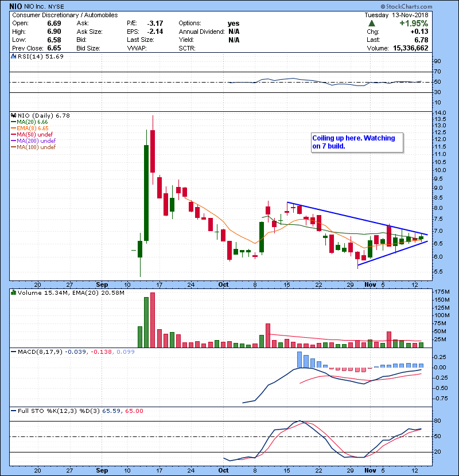
Task: Click the stochastic %D value 65.00
Action: point(134,411)
